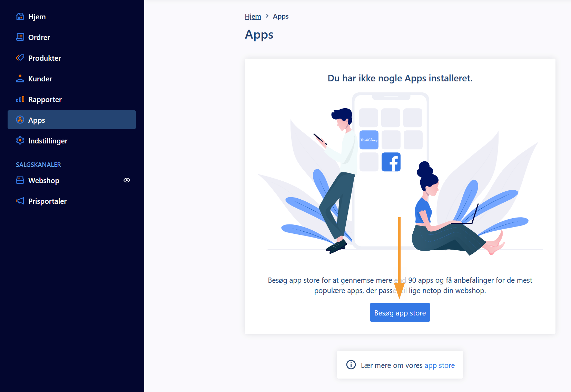Viewport: 571px width, 392px height.
Task: Click the Produkter tag icon
Action: click(x=20, y=58)
